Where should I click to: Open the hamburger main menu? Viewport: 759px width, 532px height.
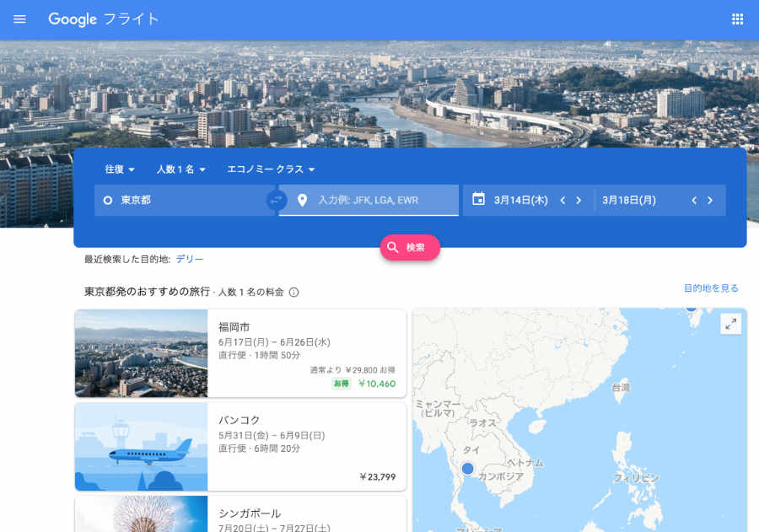tap(19, 19)
